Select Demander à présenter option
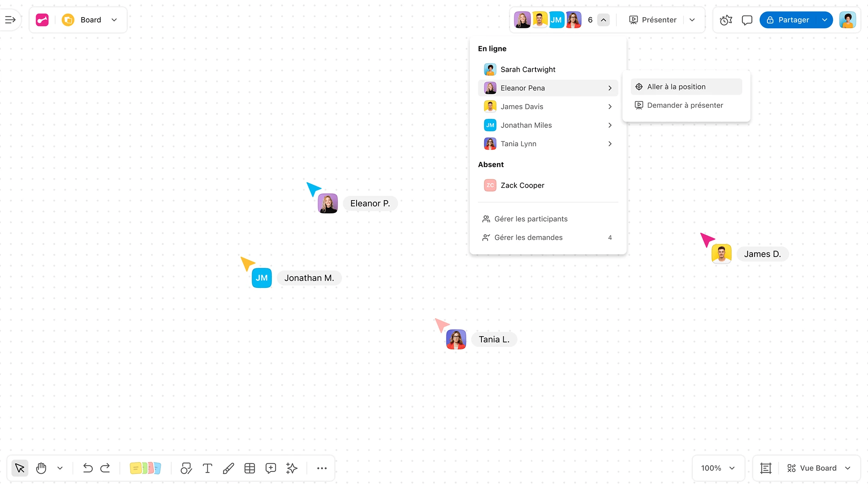The image size is (868, 488). coord(685,105)
